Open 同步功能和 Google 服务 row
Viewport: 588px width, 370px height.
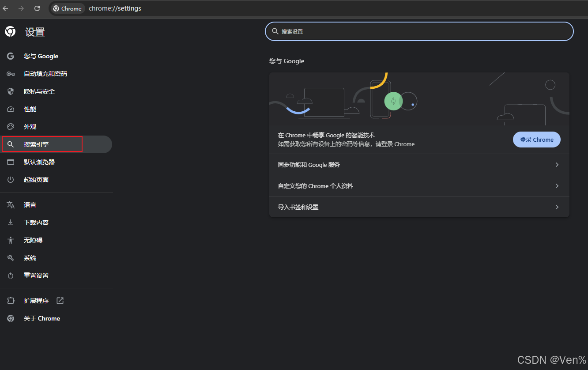pos(419,165)
